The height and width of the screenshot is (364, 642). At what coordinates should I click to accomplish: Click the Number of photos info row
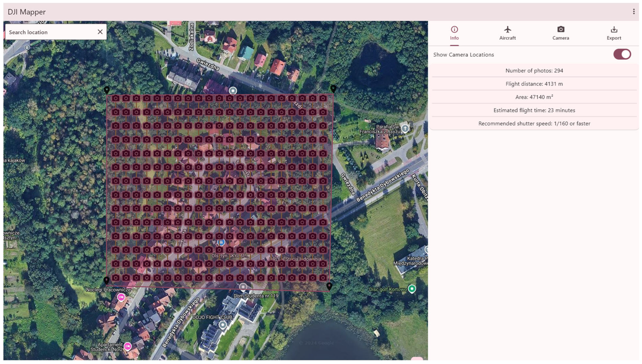pos(534,71)
